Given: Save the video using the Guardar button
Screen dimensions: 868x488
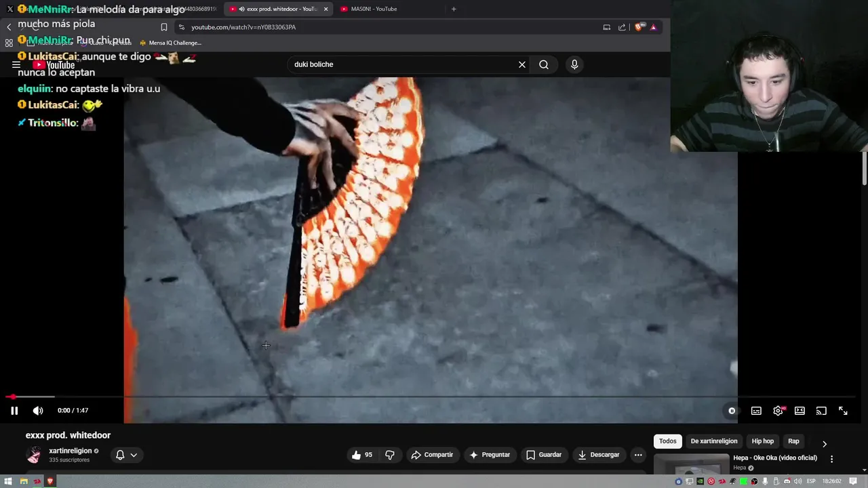Looking at the screenshot, I should pos(544,455).
